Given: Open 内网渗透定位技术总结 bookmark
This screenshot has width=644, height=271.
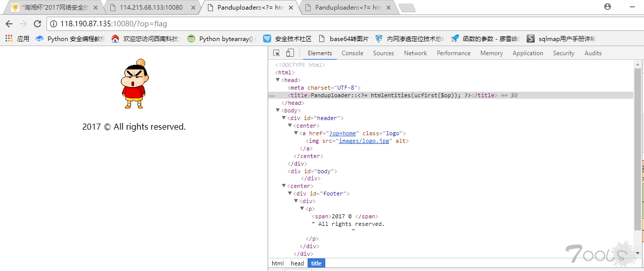Looking at the screenshot, I should click(x=409, y=38).
